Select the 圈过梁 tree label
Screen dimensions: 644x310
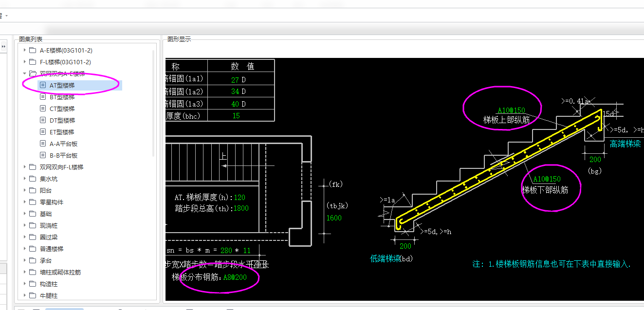tap(49, 237)
